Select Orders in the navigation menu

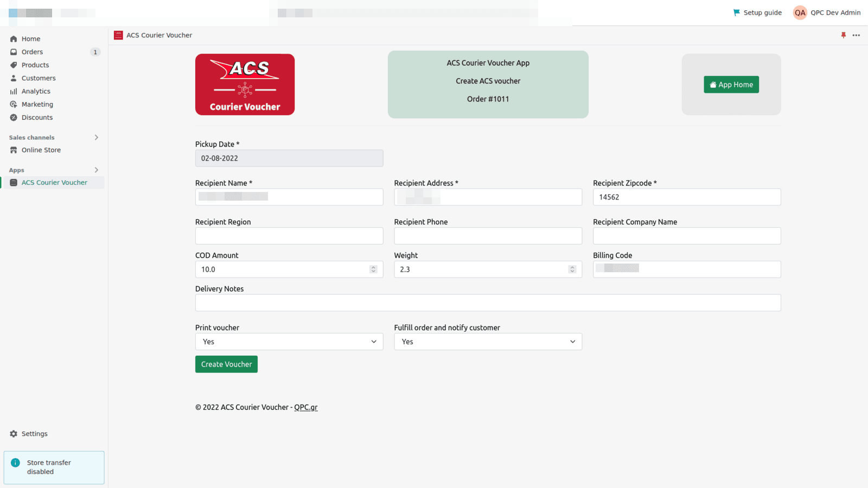(x=14, y=52)
